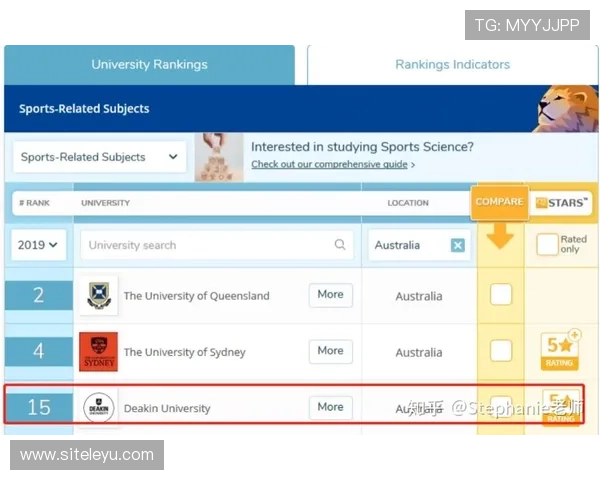The width and height of the screenshot is (600, 480).
Task: Tick compare checkbox for University of Sydney
Action: coord(501,351)
